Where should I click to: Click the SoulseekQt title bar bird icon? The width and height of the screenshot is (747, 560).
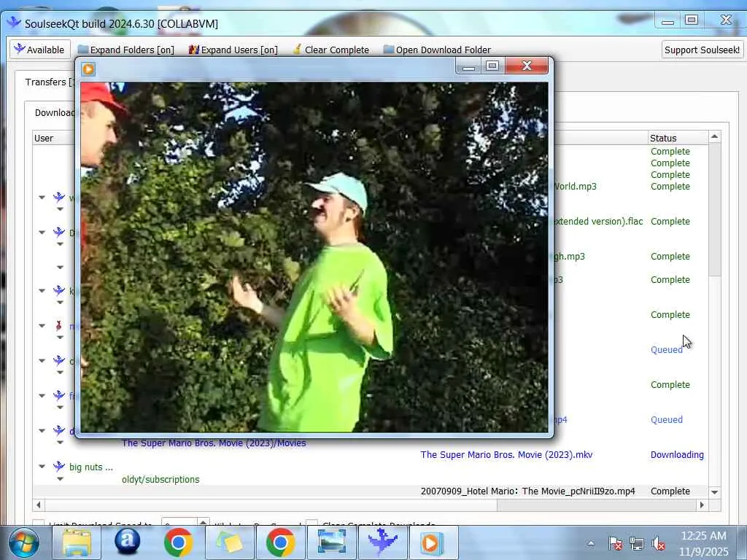[14, 23]
